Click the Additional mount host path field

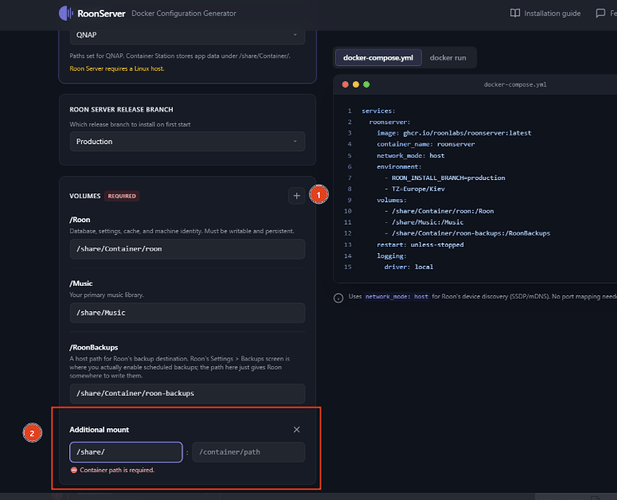click(x=126, y=452)
